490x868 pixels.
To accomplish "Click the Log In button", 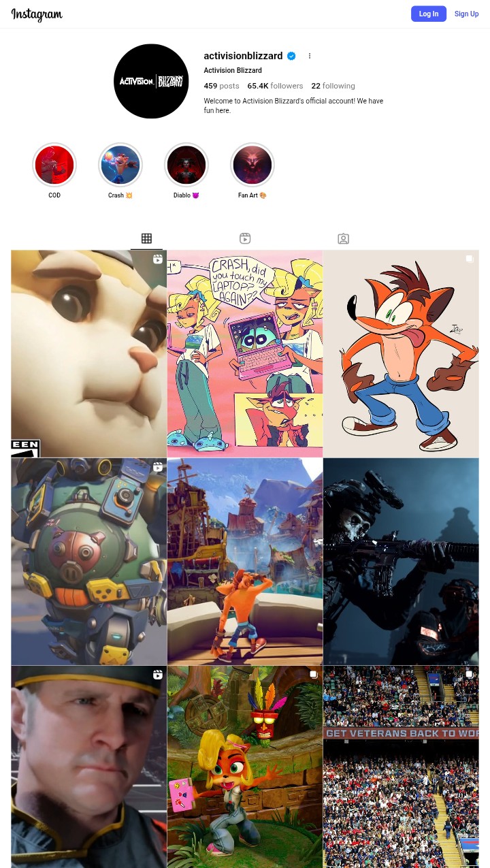I will (429, 14).
